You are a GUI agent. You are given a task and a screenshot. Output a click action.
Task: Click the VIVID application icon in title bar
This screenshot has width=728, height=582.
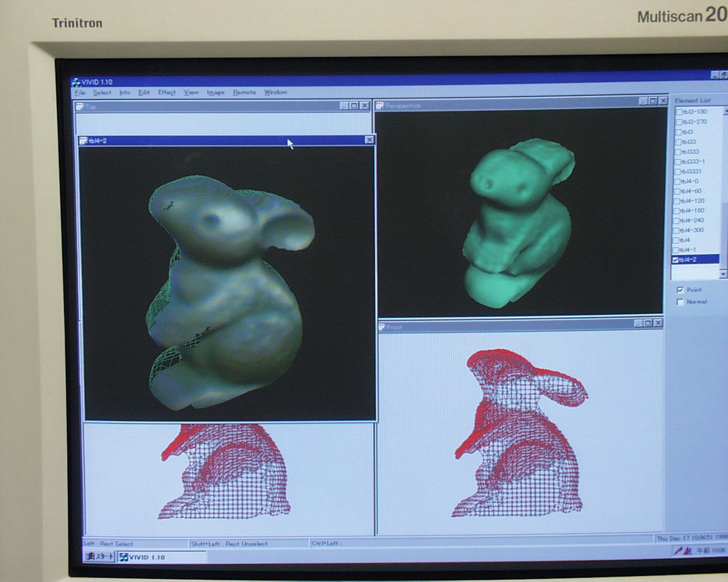[76, 82]
